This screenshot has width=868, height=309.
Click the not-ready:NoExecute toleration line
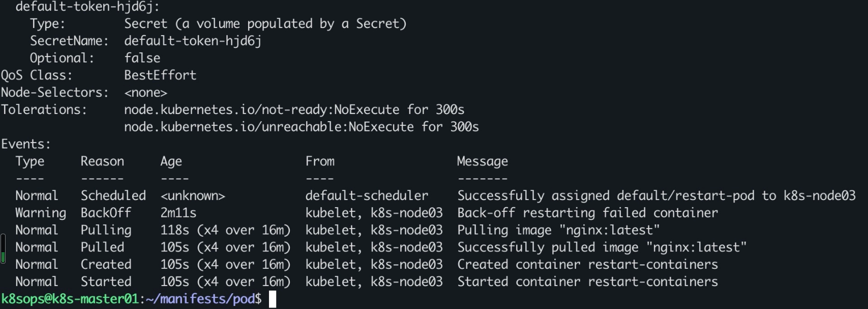(x=294, y=109)
